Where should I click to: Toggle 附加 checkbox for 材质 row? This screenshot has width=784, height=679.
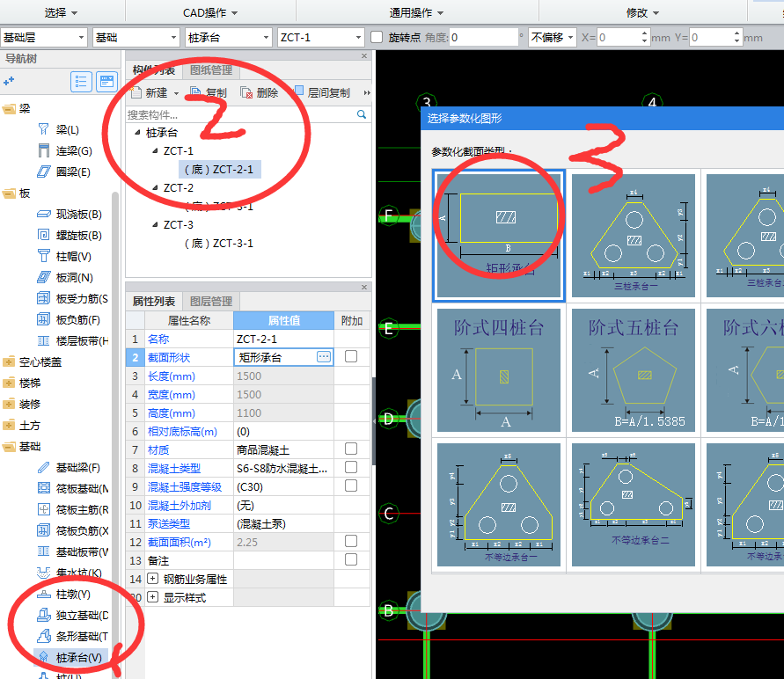click(x=351, y=449)
